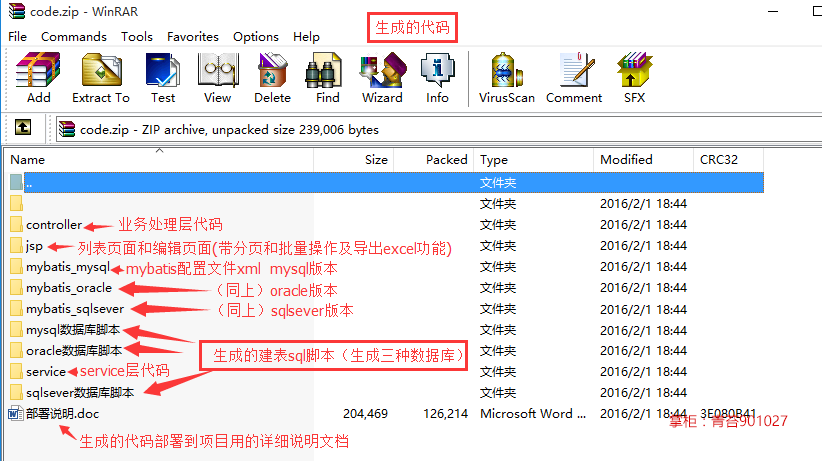Viewport: 822px width, 461px height.
Task: Open the Options menu
Action: (256, 37)
